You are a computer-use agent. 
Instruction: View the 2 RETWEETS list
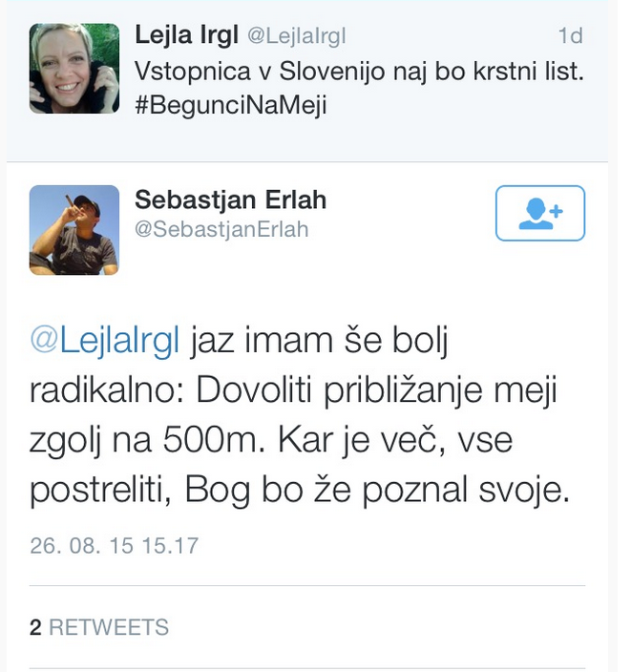click(x=99, y=627)
